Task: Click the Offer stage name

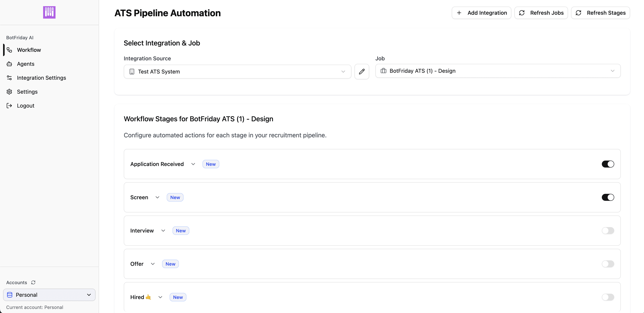Action: point(137,264)
